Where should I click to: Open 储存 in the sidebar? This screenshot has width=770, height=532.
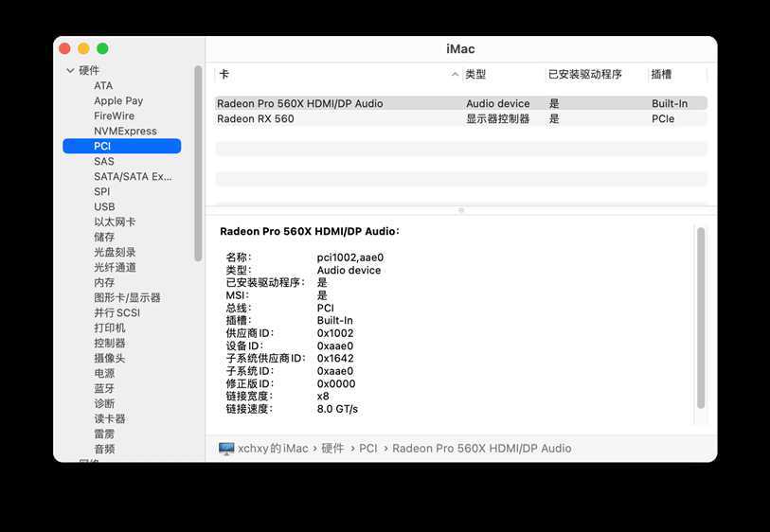tap(103, 237)
